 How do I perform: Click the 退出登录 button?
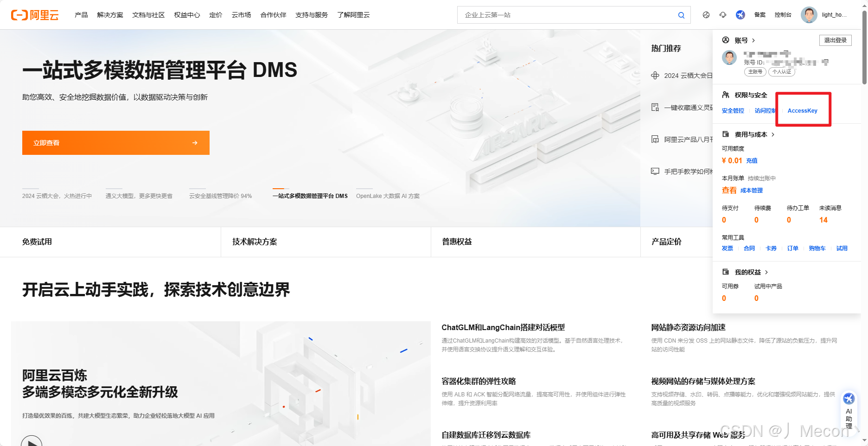[x=835, y=40]
